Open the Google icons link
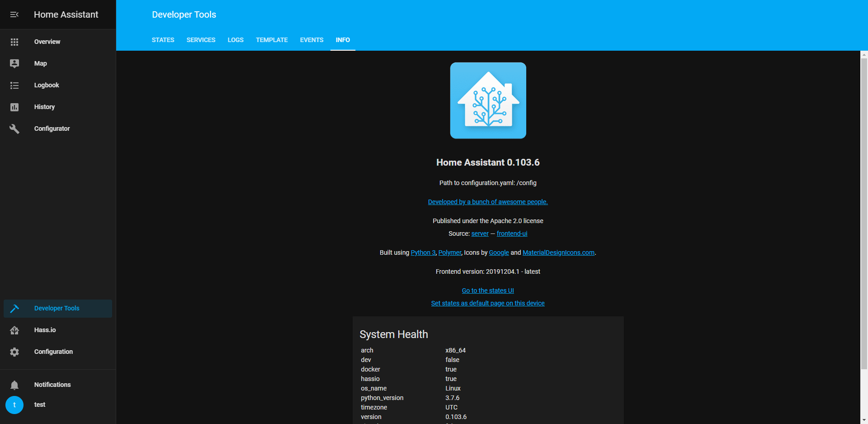 click(x=499, y=252)
